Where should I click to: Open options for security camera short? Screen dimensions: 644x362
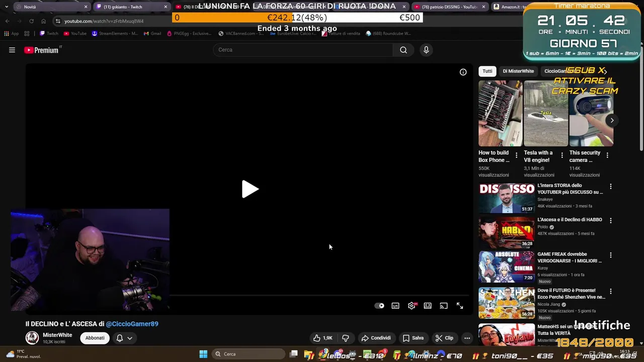[607, 155]
